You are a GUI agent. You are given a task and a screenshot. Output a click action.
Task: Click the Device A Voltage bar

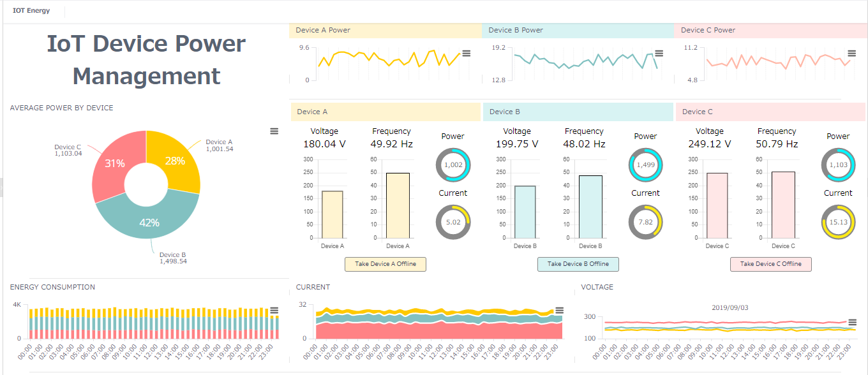click(333, 214)
